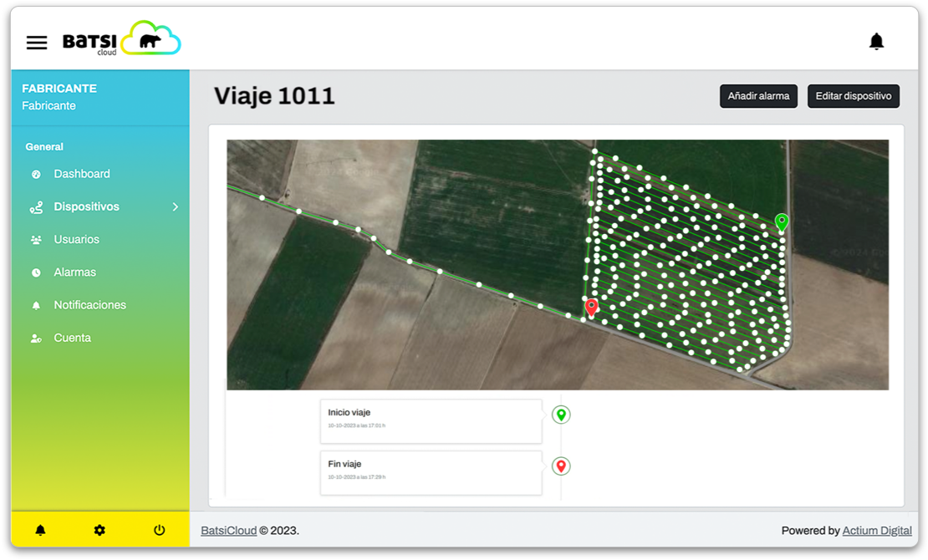Click green pin icon beside Inicio viaje

561,415
